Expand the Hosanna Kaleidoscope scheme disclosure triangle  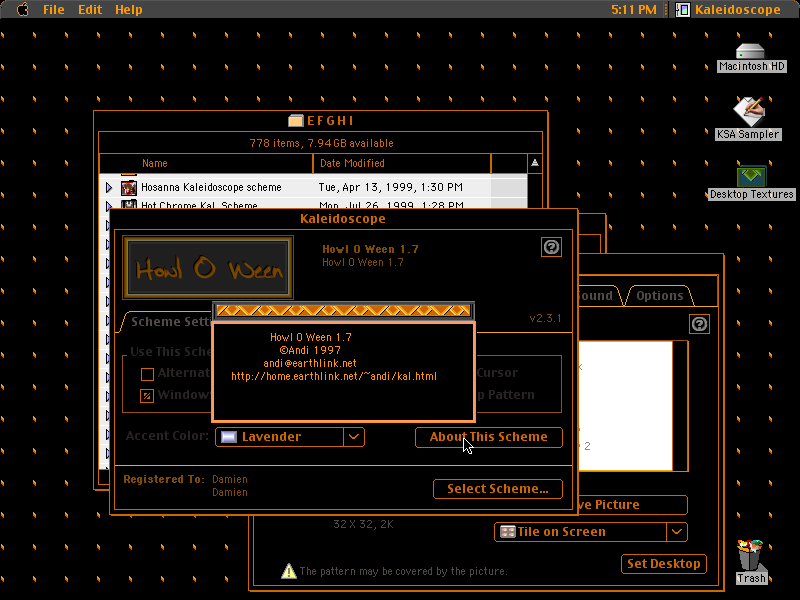coord(109,187)
